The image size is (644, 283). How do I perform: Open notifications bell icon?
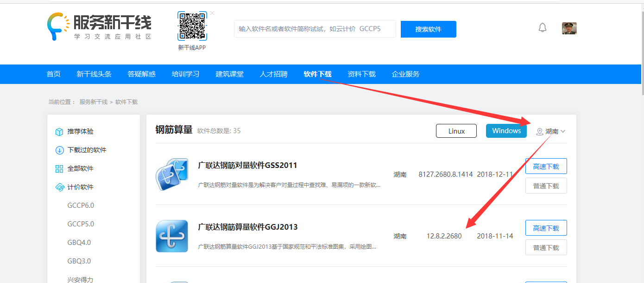click(543, 28)
